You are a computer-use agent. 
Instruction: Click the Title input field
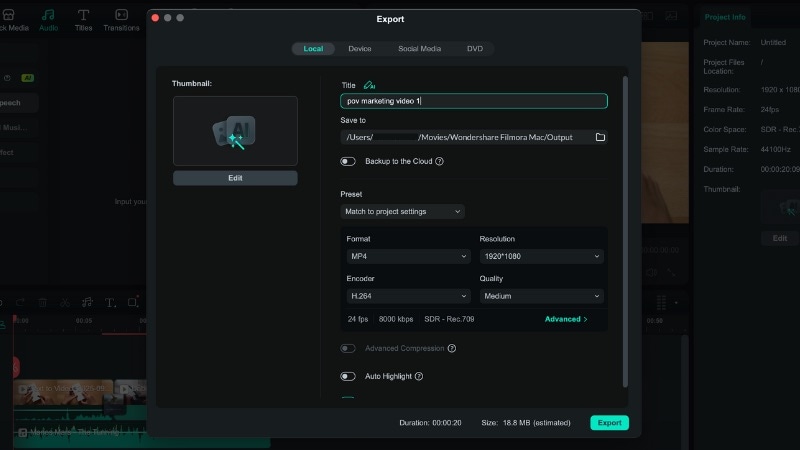click(473, 101)
